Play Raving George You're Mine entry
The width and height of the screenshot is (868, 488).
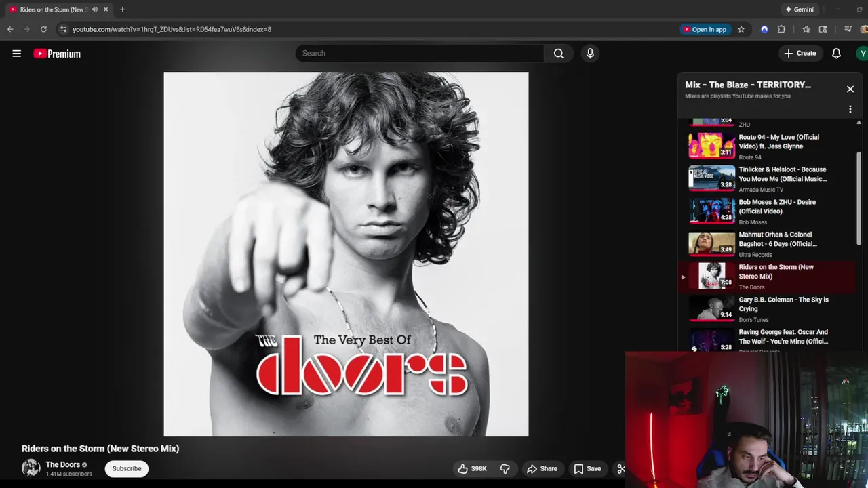tap(768, 340)
